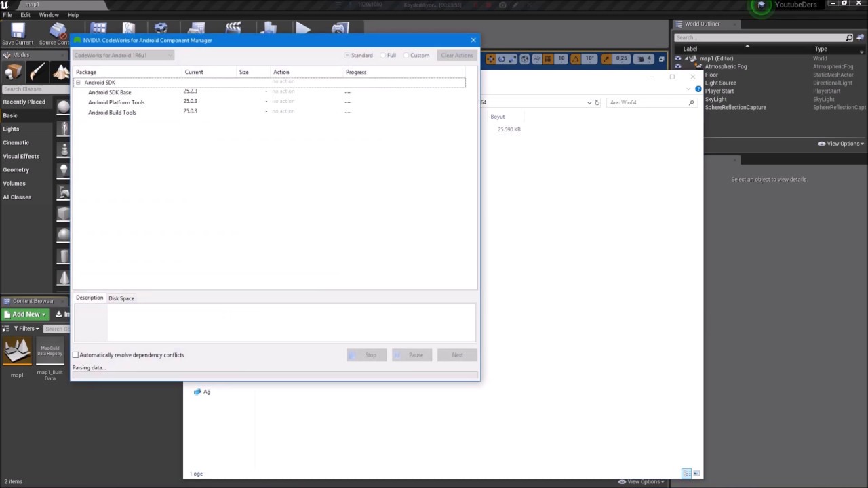
Task: Open camera speed 4 setting
Action: click(644, 59)
